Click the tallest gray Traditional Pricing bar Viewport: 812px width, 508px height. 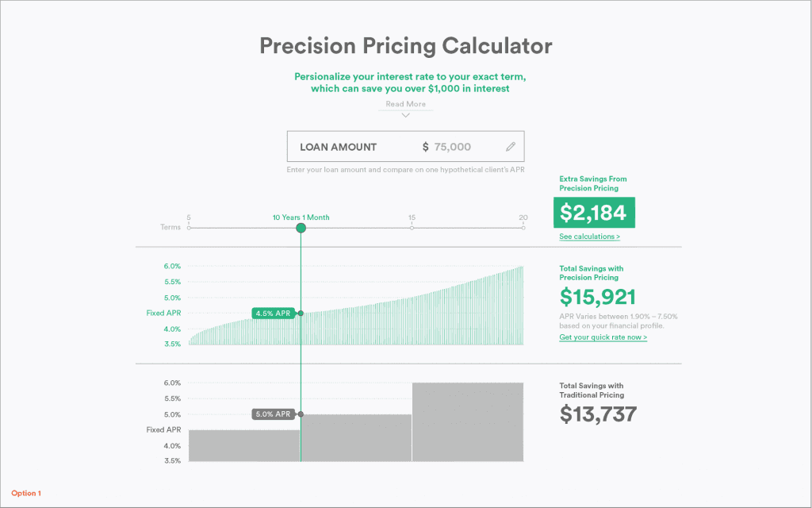(x=467, y=421)
